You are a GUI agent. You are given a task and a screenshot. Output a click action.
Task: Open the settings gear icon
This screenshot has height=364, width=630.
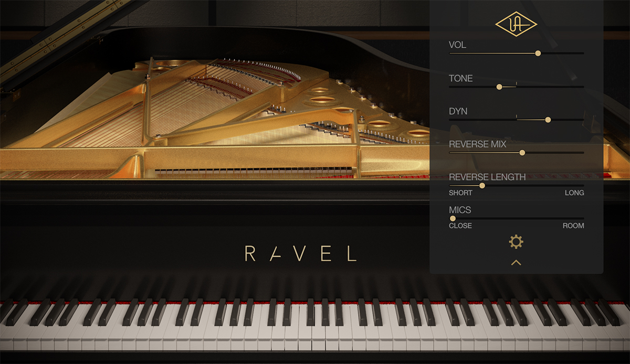(x=516, y=242)
